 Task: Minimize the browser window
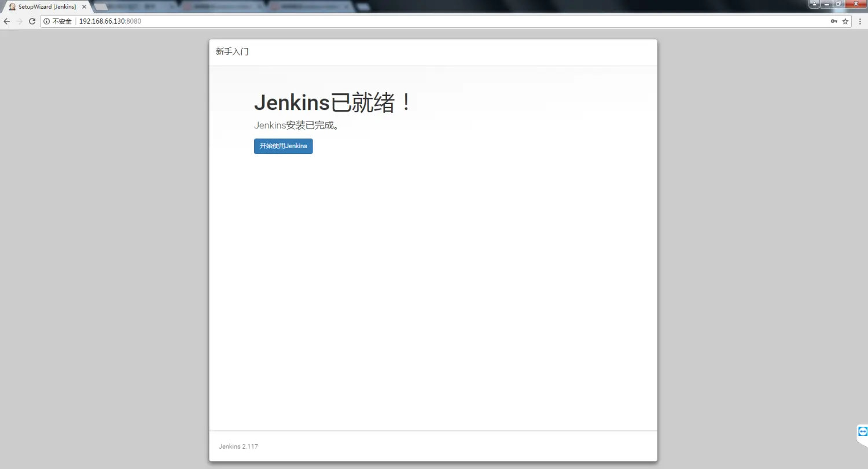click(826, 4)
